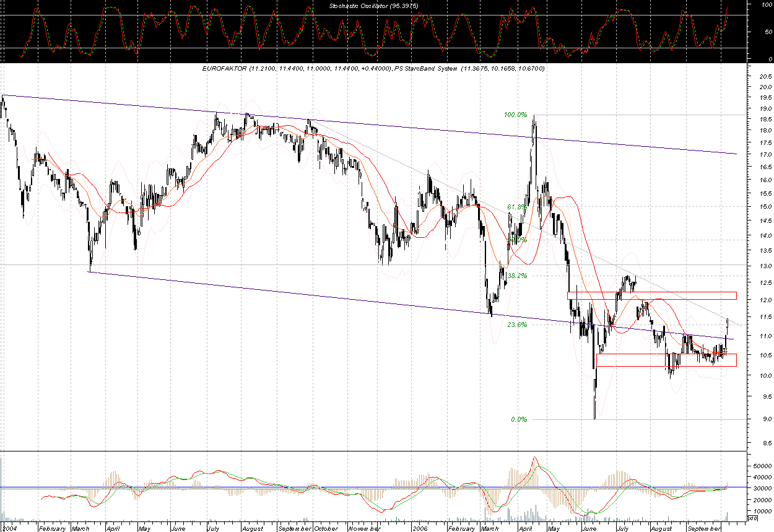Select the lower red rectangle near 10.5
This screenshot has height=532, width=774.
(x=666, y=360)
